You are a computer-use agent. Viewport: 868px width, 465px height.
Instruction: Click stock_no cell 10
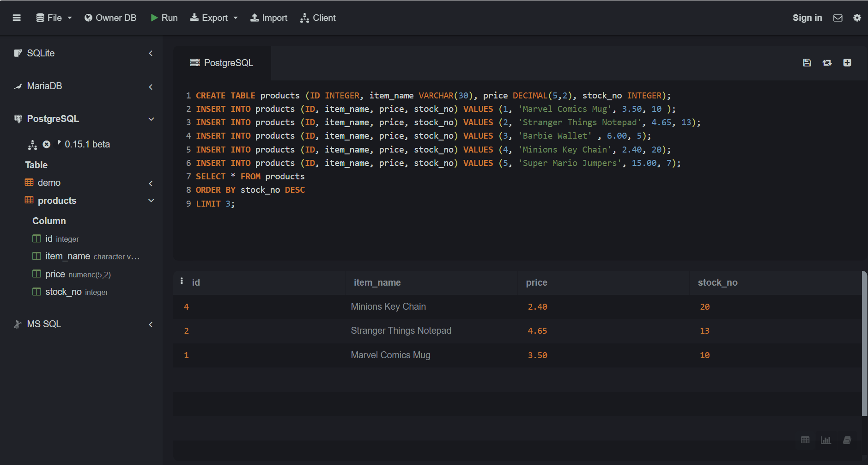(x=704, y=355)
